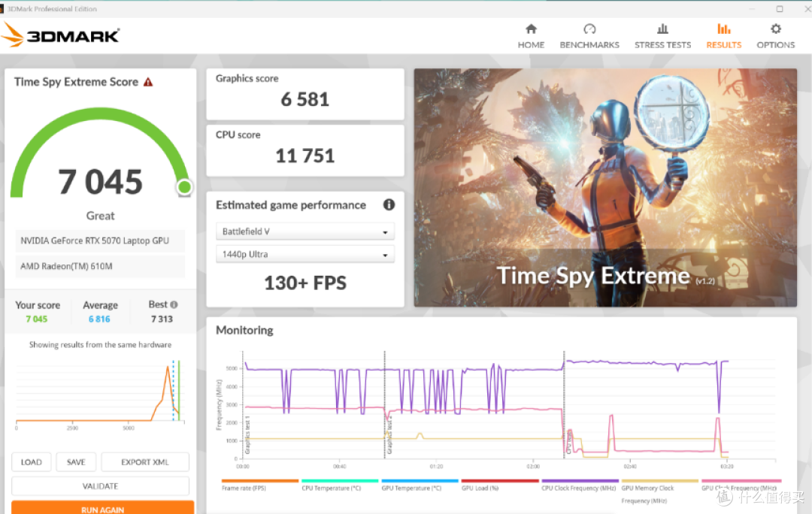Screen dimensions: 812x514
Task: Click the Home house icon
Action: point(531,29)
